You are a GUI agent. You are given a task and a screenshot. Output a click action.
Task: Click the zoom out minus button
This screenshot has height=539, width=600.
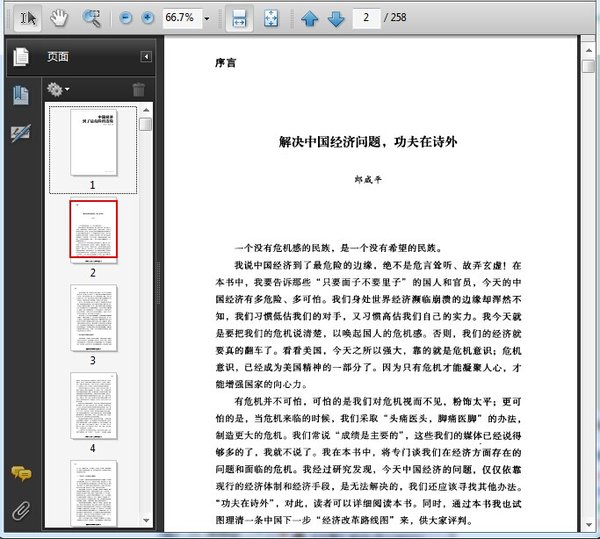pyautogui.click(x=126, y=18)
